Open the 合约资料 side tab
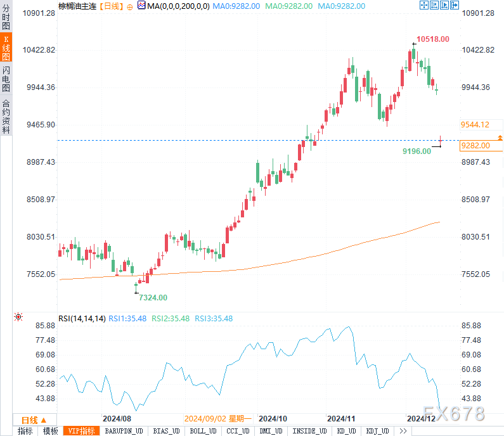 6,116
